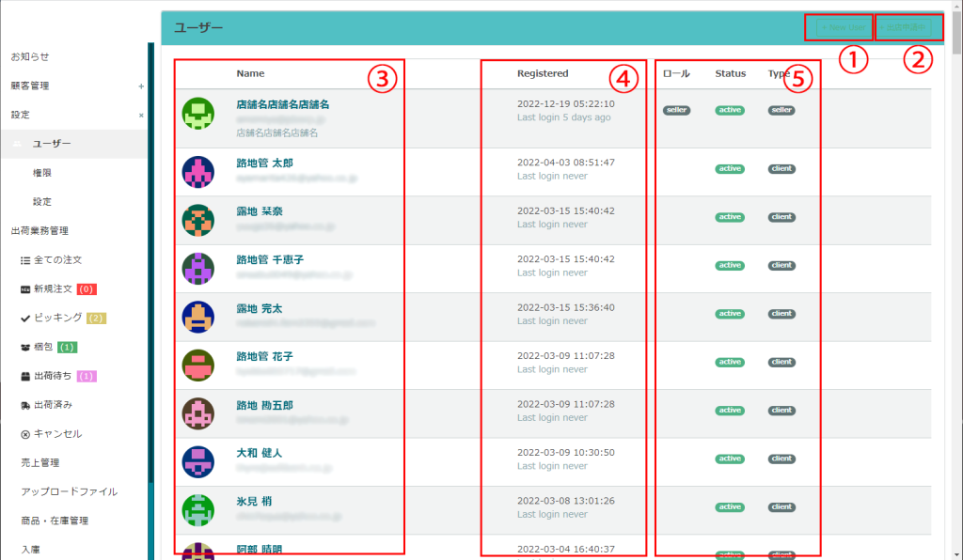Open the 梱包 packing item
This screenshot has width=963, height=560.
[x=44, y=347]
